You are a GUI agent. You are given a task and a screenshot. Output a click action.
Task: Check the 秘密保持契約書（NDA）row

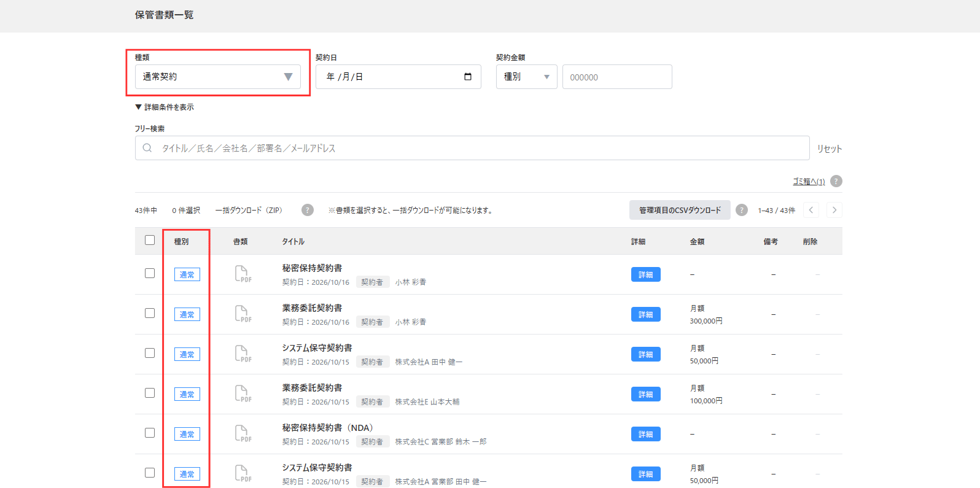[x=150, y=433]
